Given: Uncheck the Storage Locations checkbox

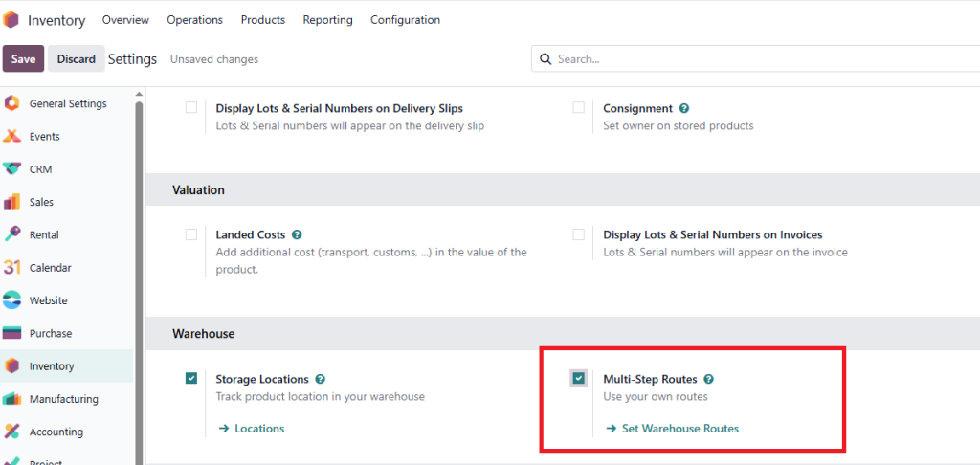Looking at the screenshot, I should (191, 379).
